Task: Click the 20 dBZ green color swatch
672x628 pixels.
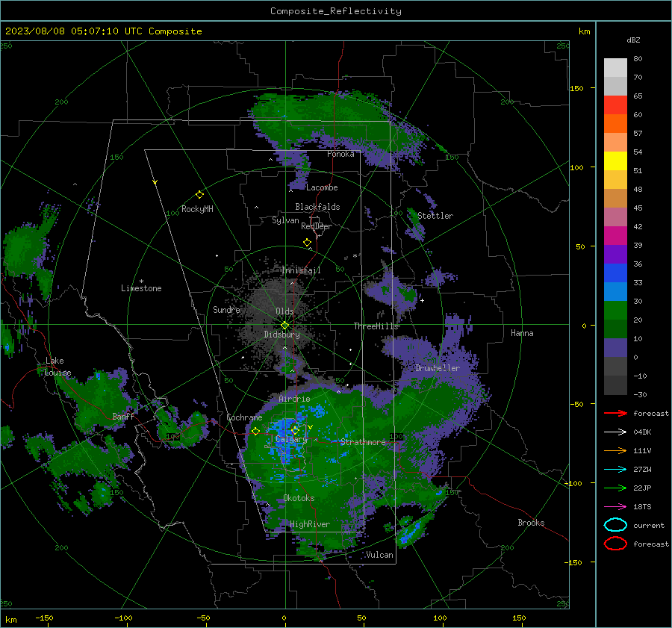Action: tap(615, 310)
